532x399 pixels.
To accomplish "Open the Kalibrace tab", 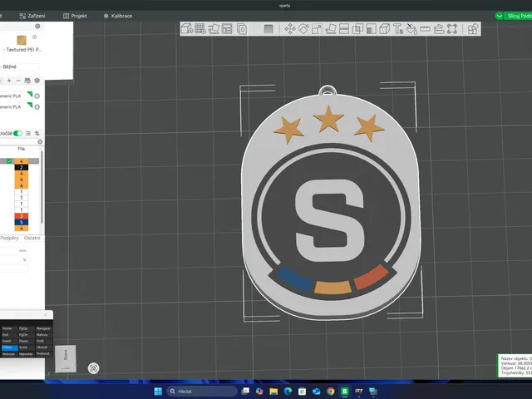I will 118,16.
